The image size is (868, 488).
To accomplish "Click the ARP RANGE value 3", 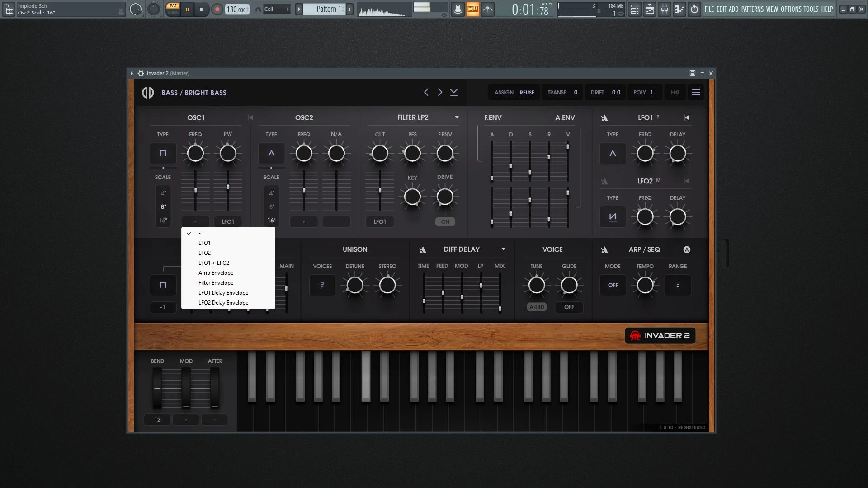I will [x=678, y=285].
